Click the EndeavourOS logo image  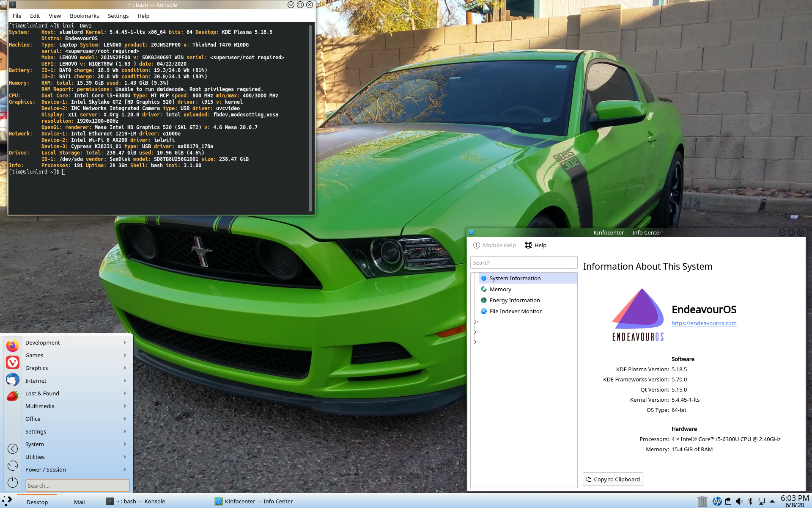[638, 315]
